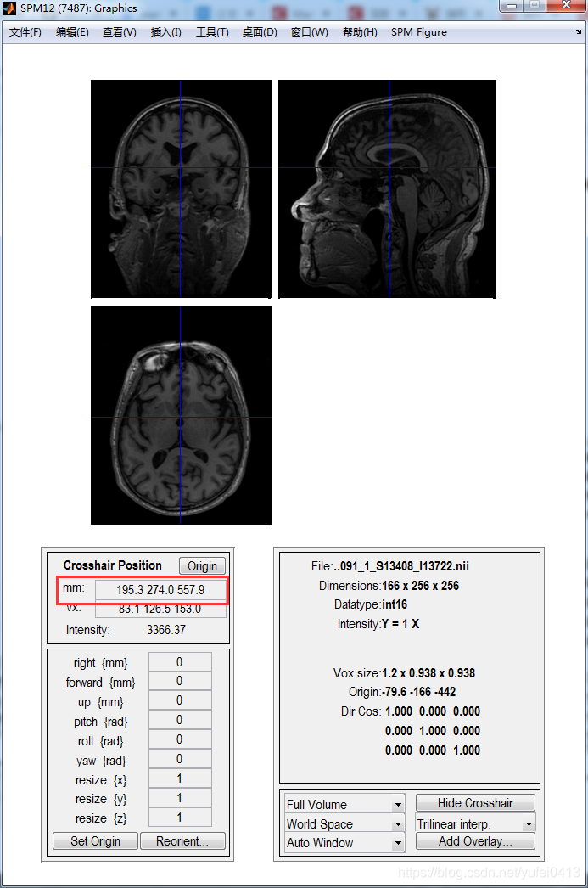Viewport: 588px width, 888px height.
Task: Maximize the SPM12 Graphics window
Action: pyautogui.click(x=535, y=6)
